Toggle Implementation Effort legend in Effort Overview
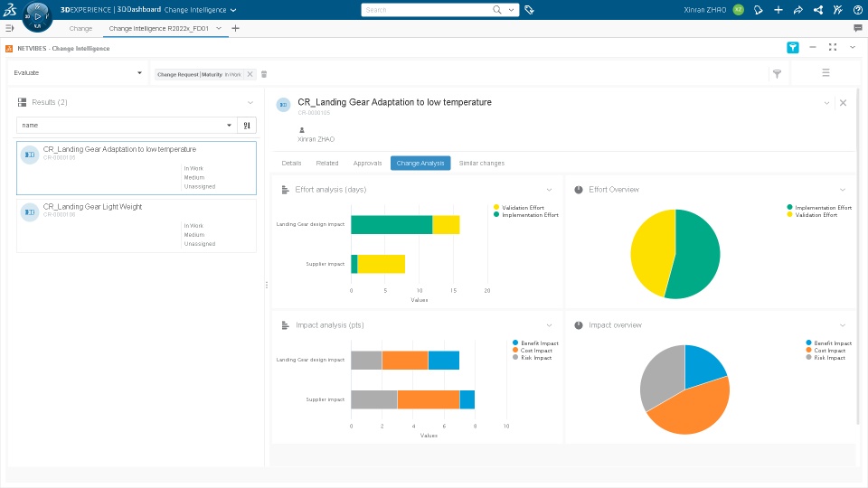The image size is (868, 488). click(x=819, y=208)
